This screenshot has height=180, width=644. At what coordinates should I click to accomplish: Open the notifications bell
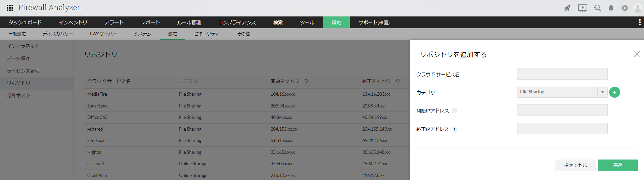pos(611,8)
